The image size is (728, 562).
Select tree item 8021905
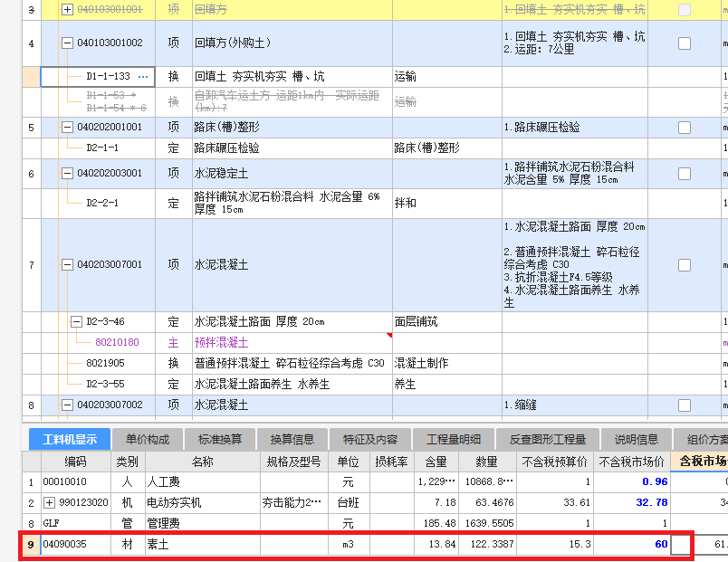(105, 364)
